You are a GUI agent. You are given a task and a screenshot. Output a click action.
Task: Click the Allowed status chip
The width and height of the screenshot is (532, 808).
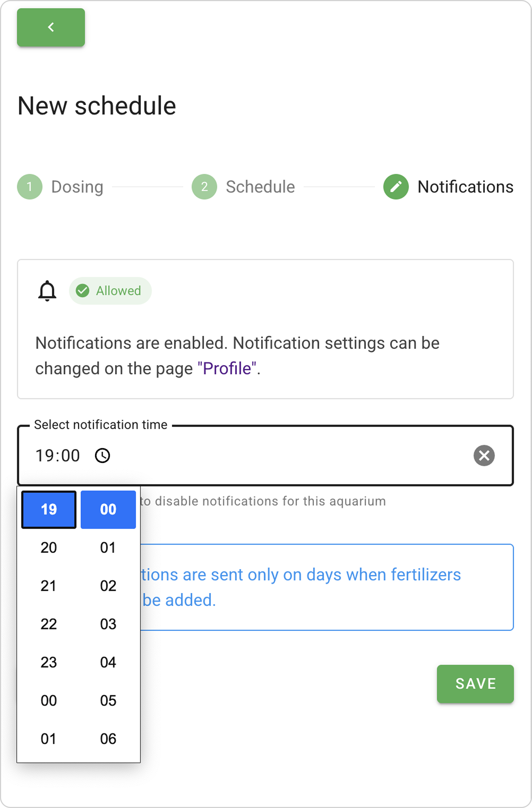110,291
